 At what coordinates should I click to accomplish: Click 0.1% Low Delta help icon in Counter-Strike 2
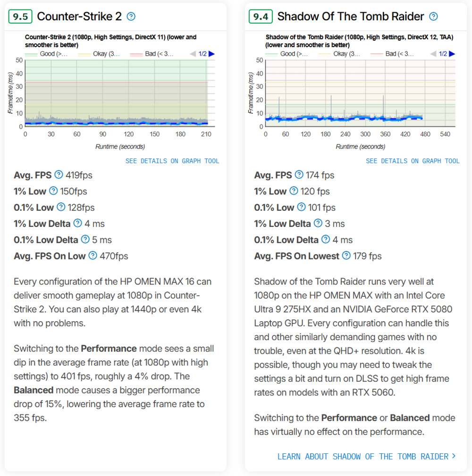85,240
